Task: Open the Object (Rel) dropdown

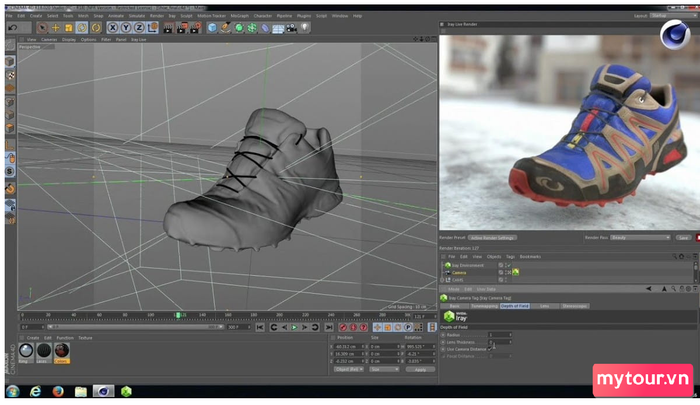Action: click(x=348, y=369)
